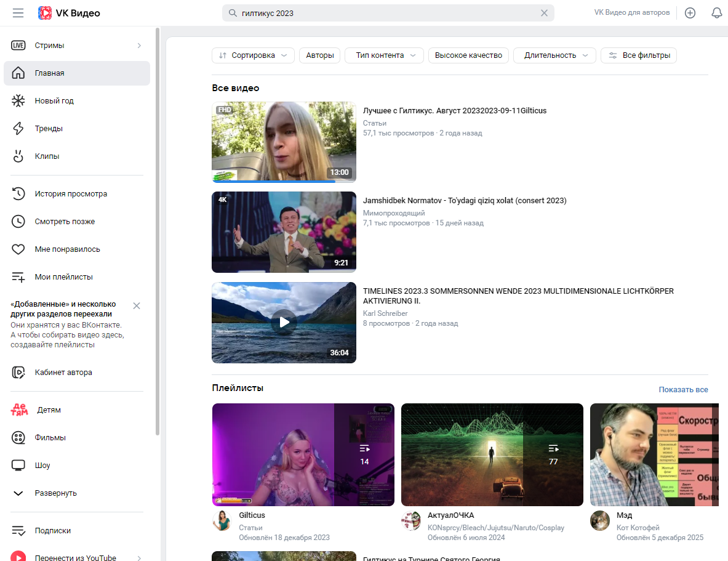Clear the search field with the X
The image size is (728, 561).
pos(544,13)
